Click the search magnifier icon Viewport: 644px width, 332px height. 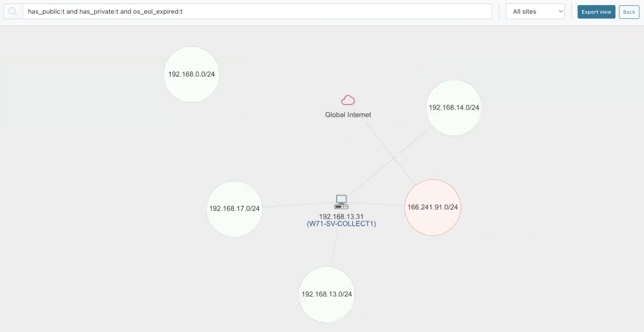13,11
